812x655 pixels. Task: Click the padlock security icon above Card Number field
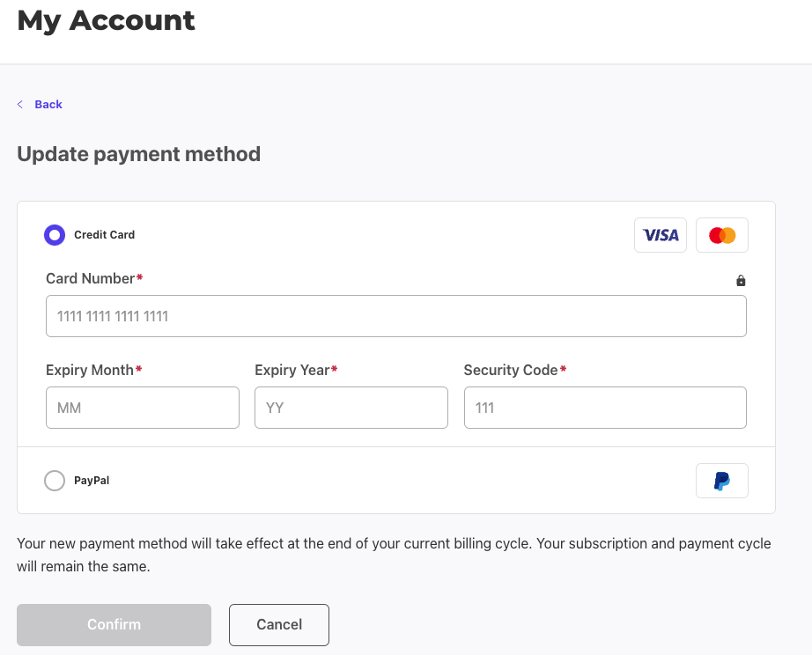point(740,280)
